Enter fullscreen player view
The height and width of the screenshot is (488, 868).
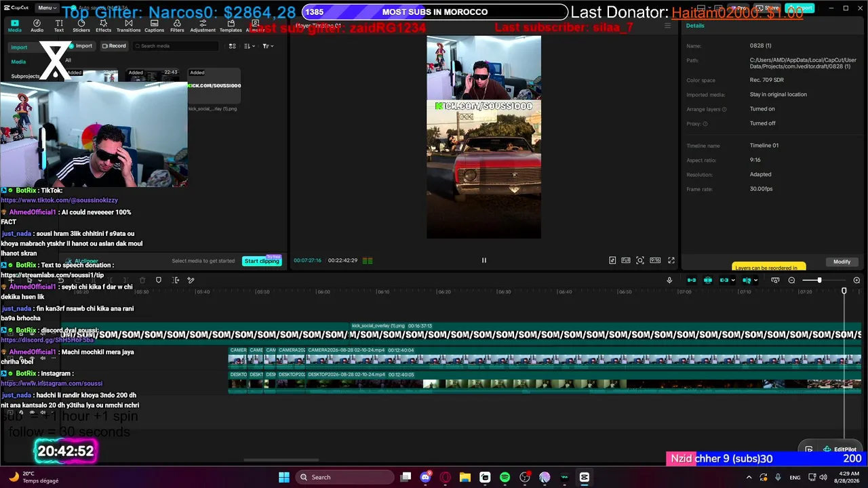click(x=671, y=260)
